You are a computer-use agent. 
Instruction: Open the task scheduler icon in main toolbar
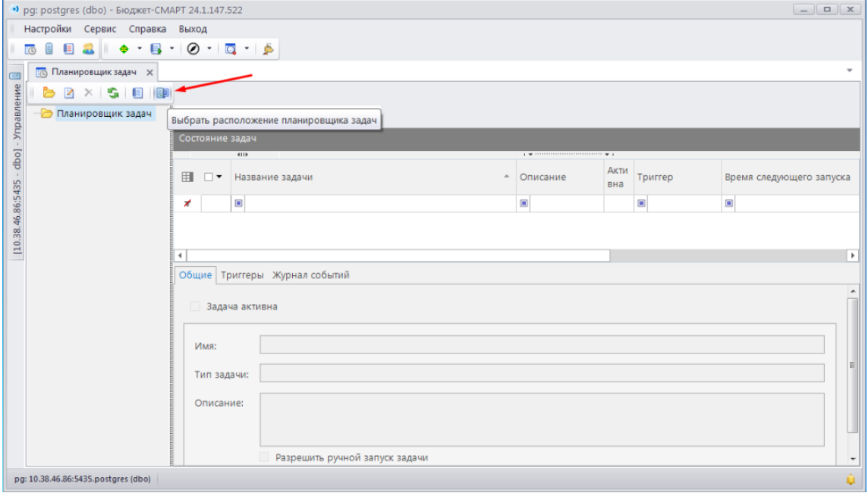pyautogui.click(x=30, y=49)
